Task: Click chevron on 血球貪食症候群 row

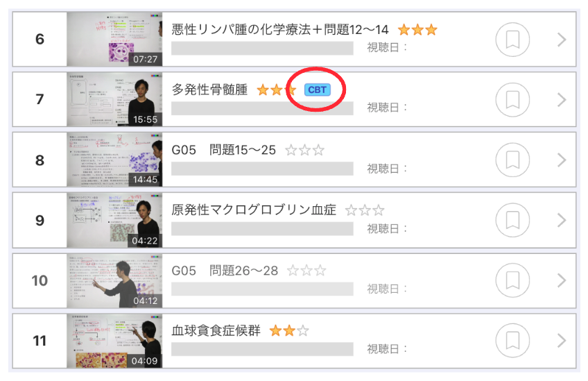Action: click(562, 341)
